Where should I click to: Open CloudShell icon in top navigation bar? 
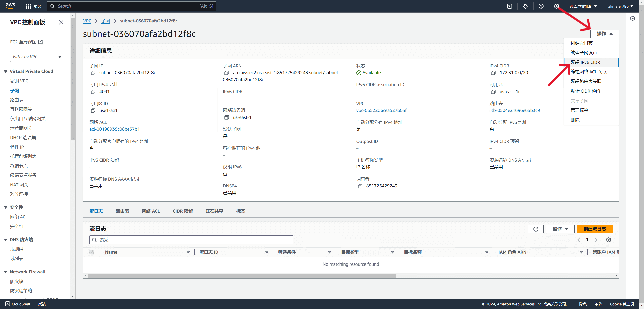click(509, 6)
